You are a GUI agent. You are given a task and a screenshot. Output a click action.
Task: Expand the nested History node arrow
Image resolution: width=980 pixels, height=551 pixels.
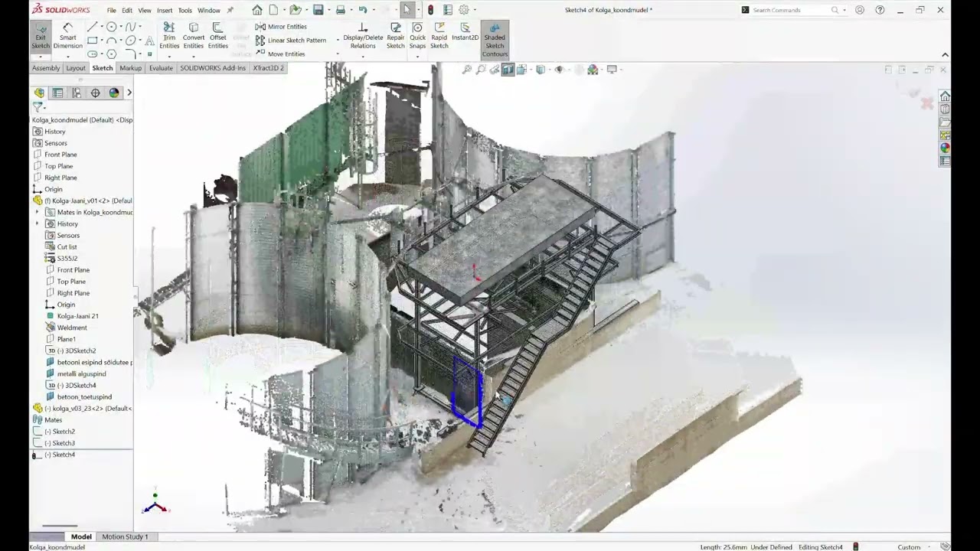click(38, 223)
